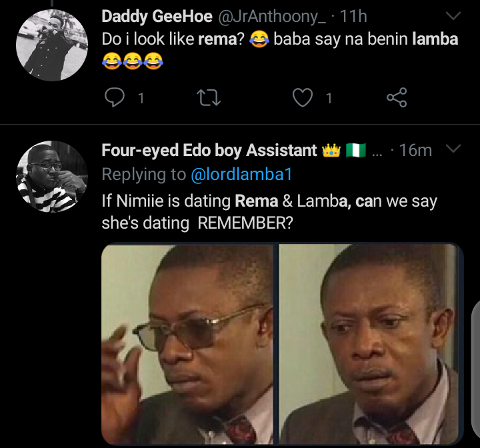The image size is (480, 448).
Task: View the left meme image with sunglasses
Action: [189, 344]
